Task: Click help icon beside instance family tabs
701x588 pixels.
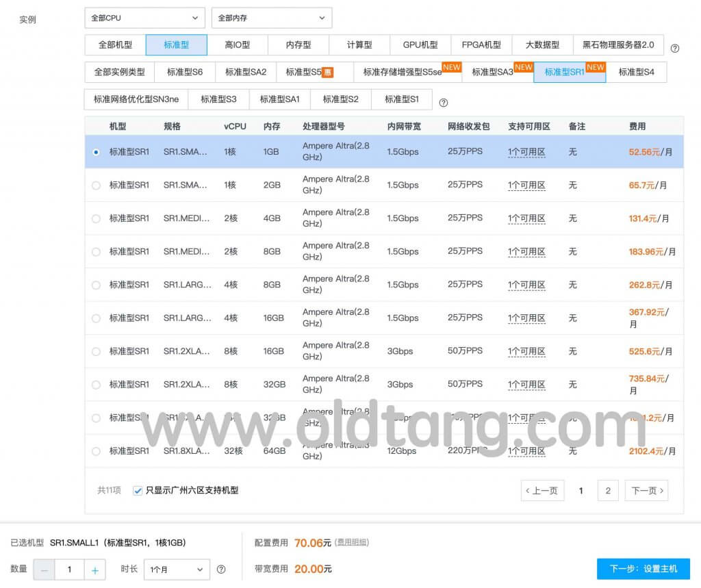Action: point(675,48)
